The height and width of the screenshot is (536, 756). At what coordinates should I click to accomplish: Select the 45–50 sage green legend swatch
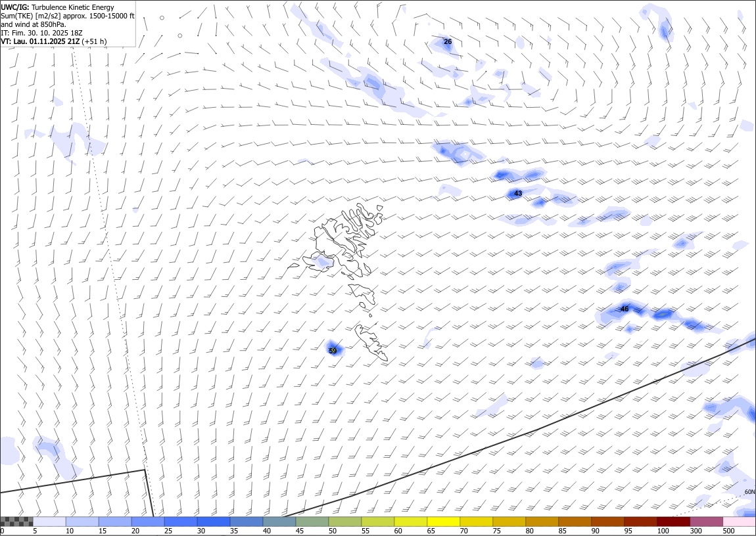(312, 522)
